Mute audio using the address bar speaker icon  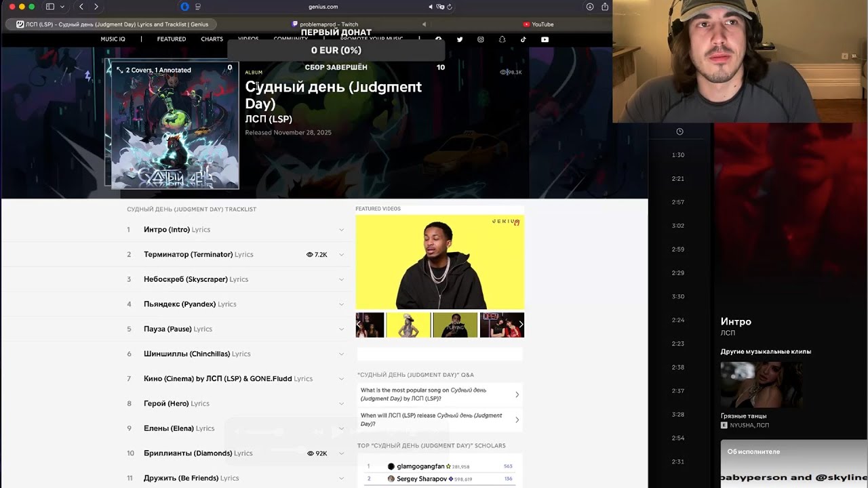click(430, 7)
